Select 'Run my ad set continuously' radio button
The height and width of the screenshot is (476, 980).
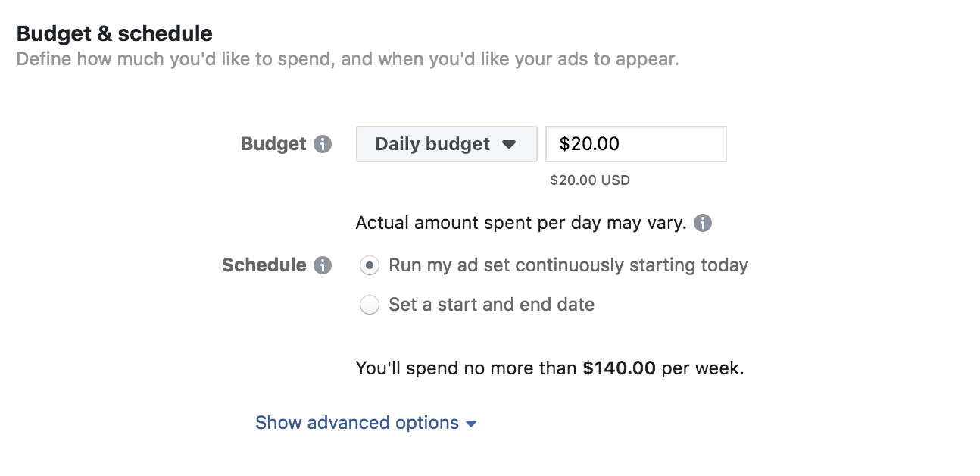click(x=369, y=266)
